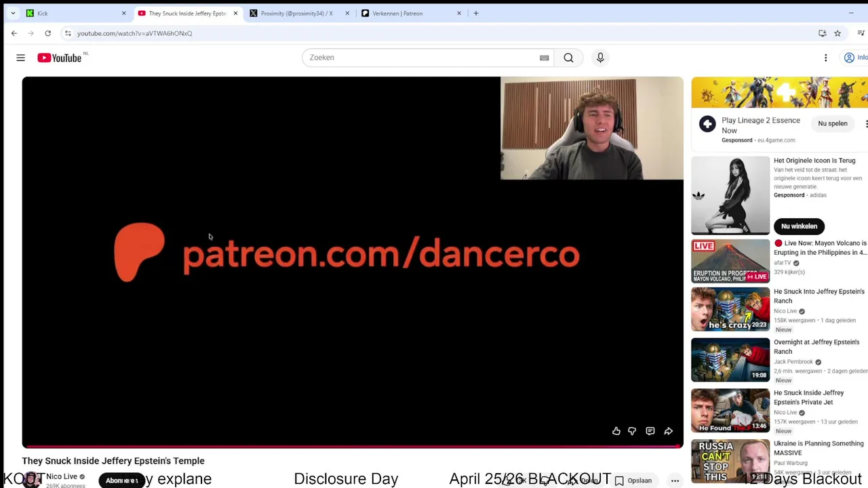This screenshot has height=488, width=868.
Task: Start voice search with the microphone
Action: tap(600, 58)
